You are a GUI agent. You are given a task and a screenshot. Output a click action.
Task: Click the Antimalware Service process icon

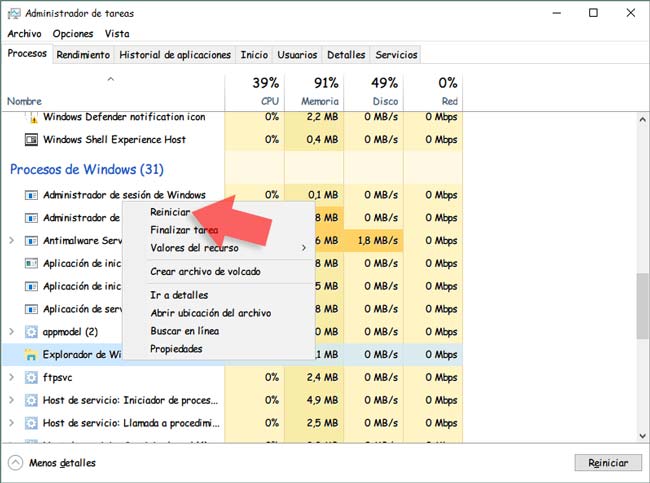32,240
